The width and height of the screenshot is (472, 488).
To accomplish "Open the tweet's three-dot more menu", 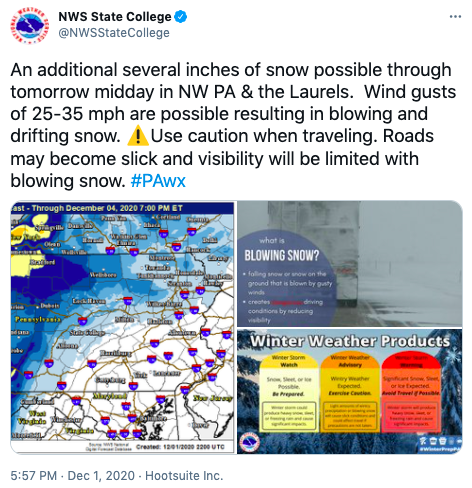I will 455,17.
